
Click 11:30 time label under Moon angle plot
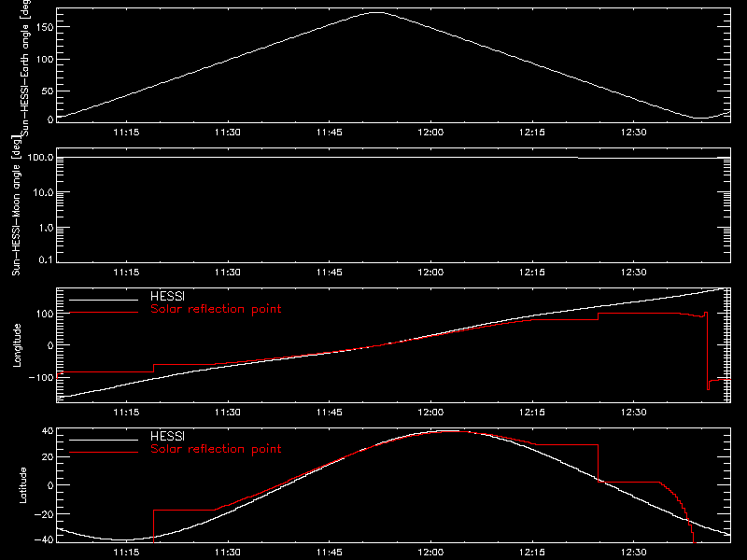[x=228, y=272]
